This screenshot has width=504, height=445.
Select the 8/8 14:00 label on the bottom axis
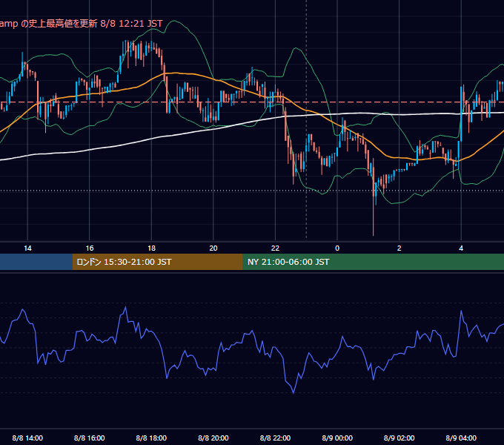click(27, 438)
